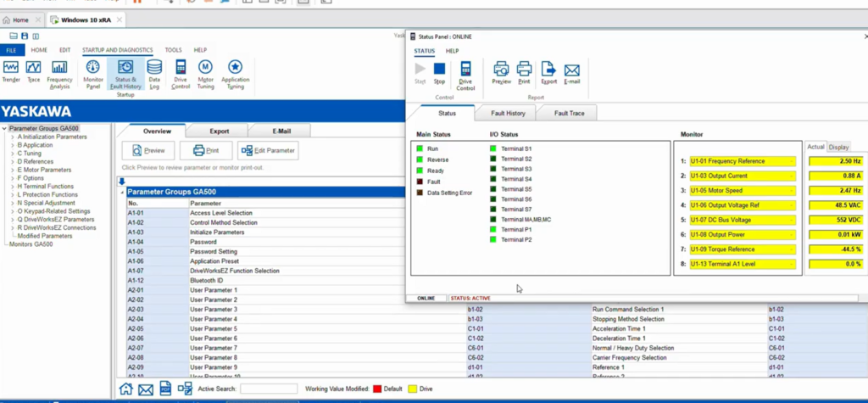The image size is (868, 403).
Task: Switch to the Fault History tab
Action: pos(509,113)
